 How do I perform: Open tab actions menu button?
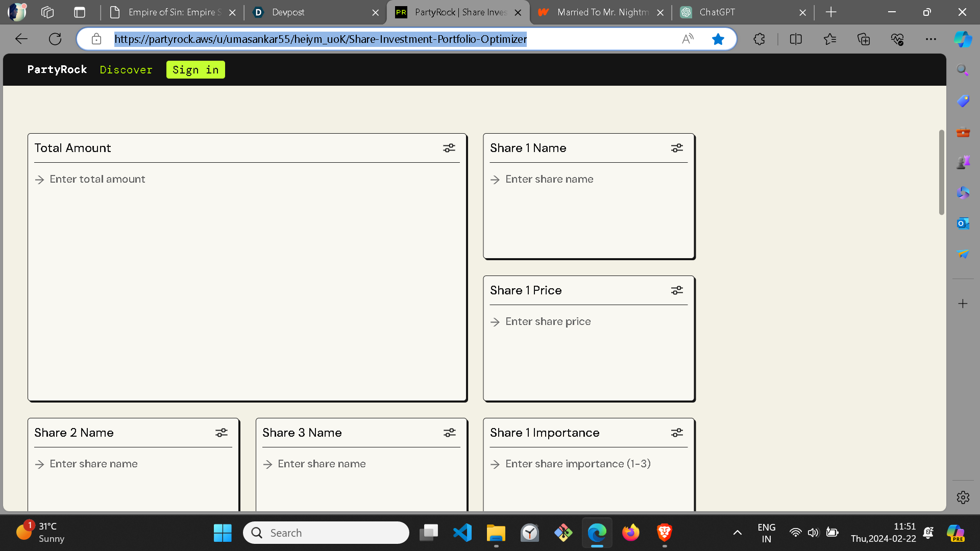80,12
